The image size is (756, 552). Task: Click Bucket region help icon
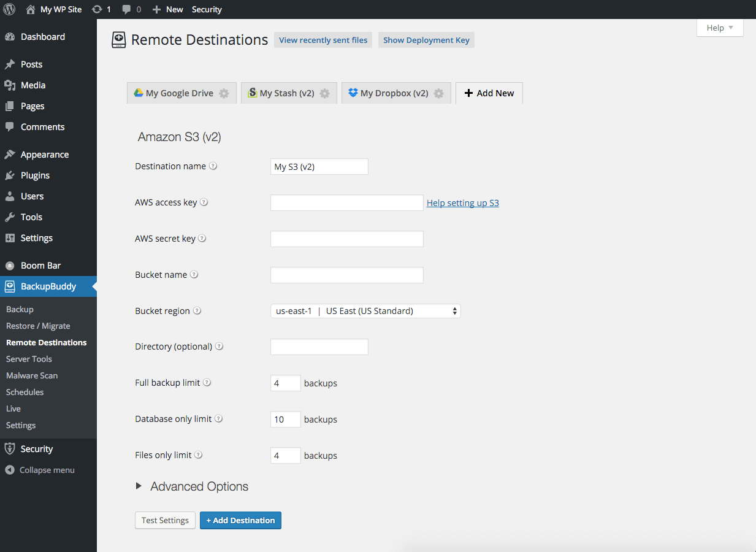tap(197, 311)
